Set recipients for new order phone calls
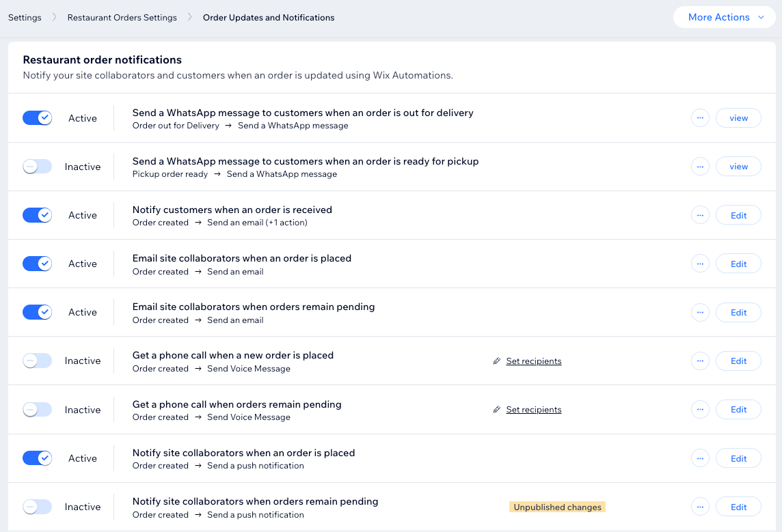 tap(533, 361)
